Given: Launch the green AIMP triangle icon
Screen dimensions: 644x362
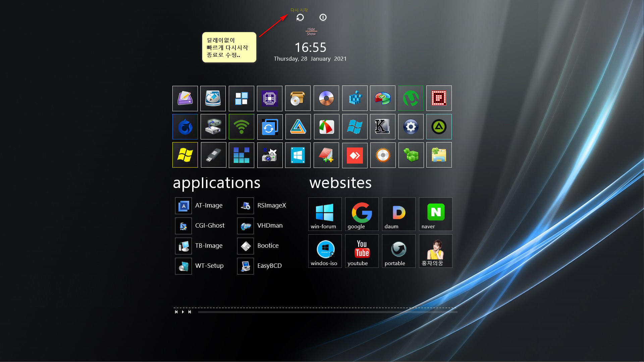Looking at the screenshot, I should pos(439,127).
